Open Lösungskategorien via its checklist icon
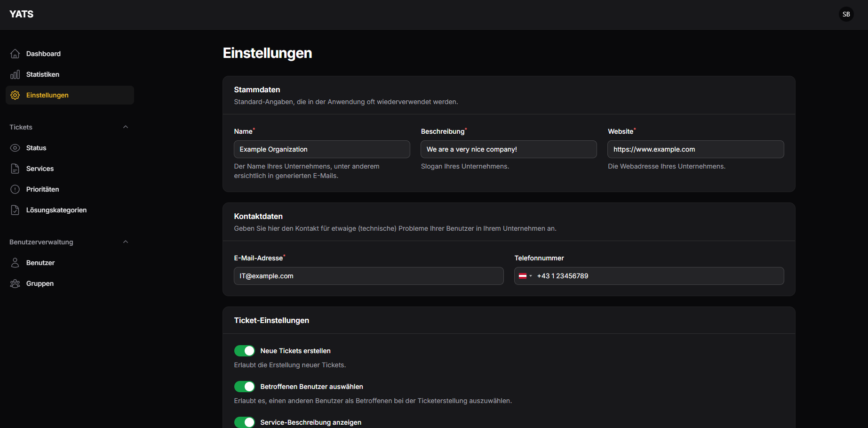Screen dimensions: 868x428 pyautogui.click(x=15, y=210)
